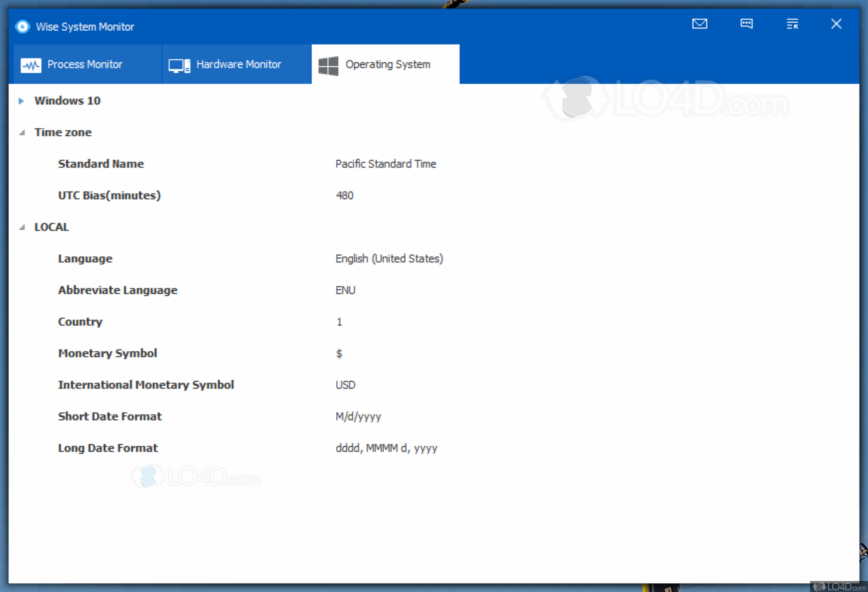The width and height of the screenshot is (868, 592).
Task: Click the Wise System Monitor logo icon
Action: (x=23, y=26)
